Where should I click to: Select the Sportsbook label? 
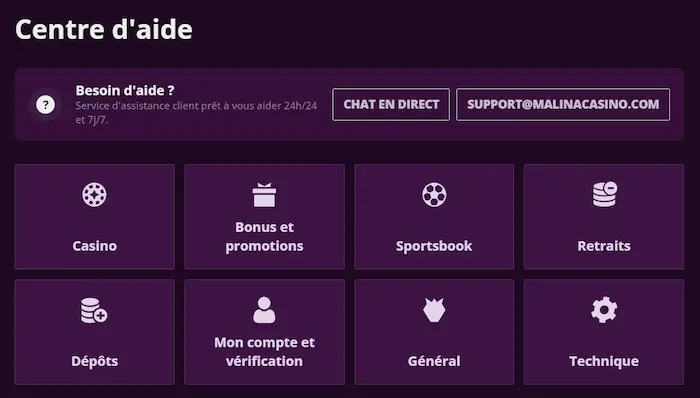tap(434, 246)
